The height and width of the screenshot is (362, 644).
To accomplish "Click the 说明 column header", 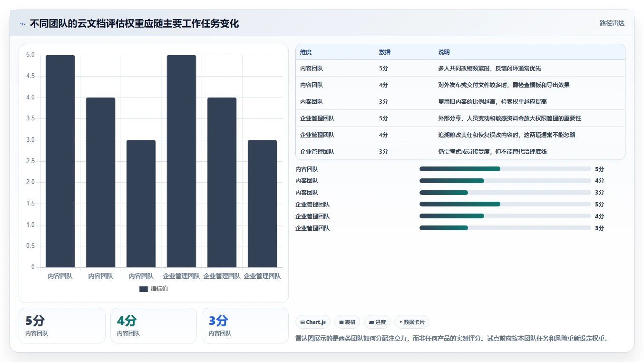I will (444, 52).
